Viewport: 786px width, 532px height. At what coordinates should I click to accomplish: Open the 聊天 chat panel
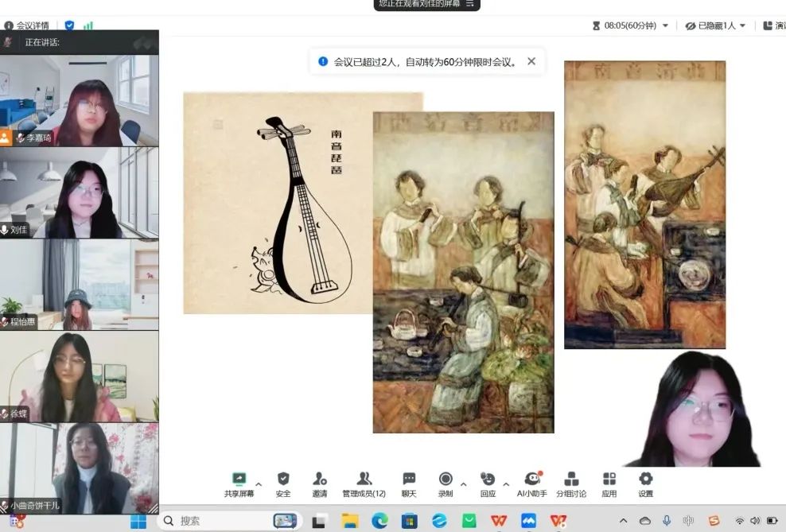pos(409,480)
